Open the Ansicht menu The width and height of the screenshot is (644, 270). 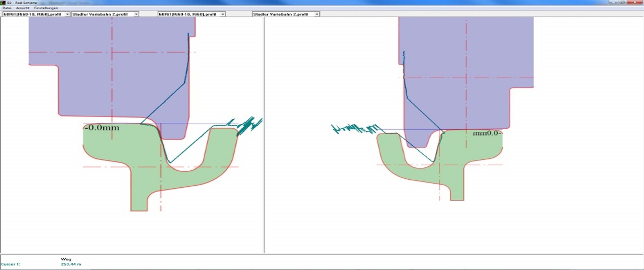coord(23,8)
